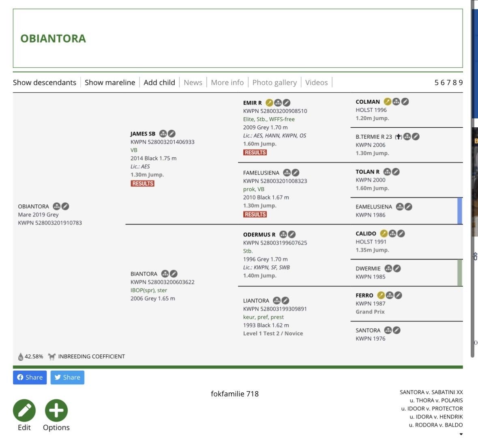View RESULTS for FAMELUSIENA
This screenshot has height=448, width=478.
pos(255,214)
